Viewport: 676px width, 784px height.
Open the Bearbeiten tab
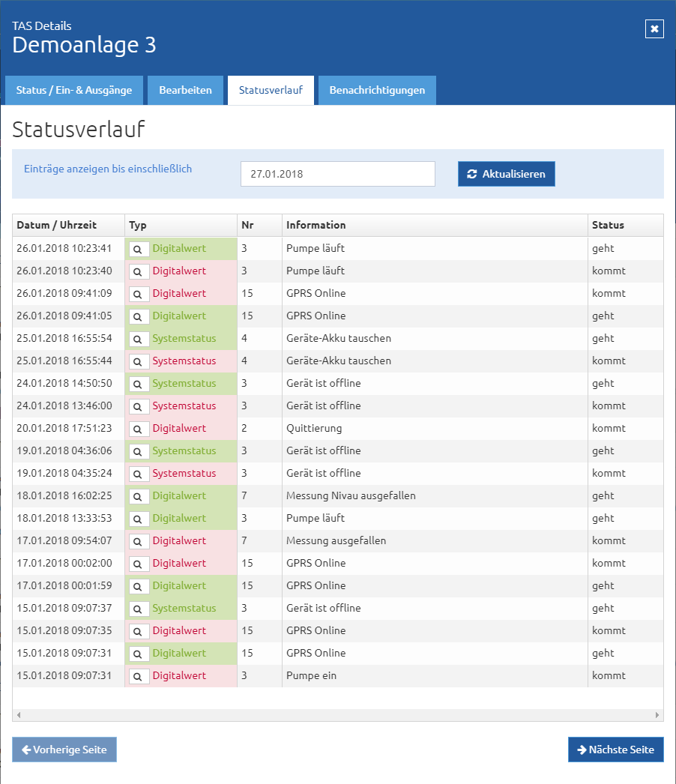(x=186, y=91)
